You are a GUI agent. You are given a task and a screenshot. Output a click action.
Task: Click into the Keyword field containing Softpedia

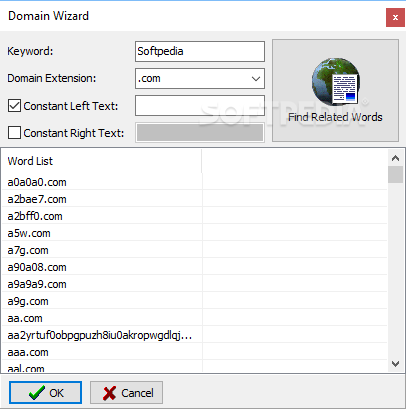coord(200,51)
